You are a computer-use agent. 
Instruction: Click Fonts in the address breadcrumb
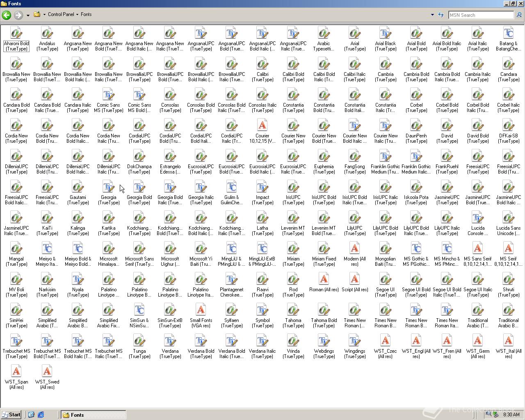click(86, 14)
